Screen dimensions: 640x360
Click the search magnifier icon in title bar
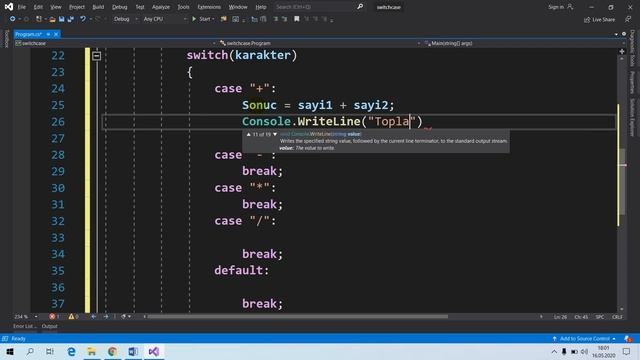coord(360,7)
